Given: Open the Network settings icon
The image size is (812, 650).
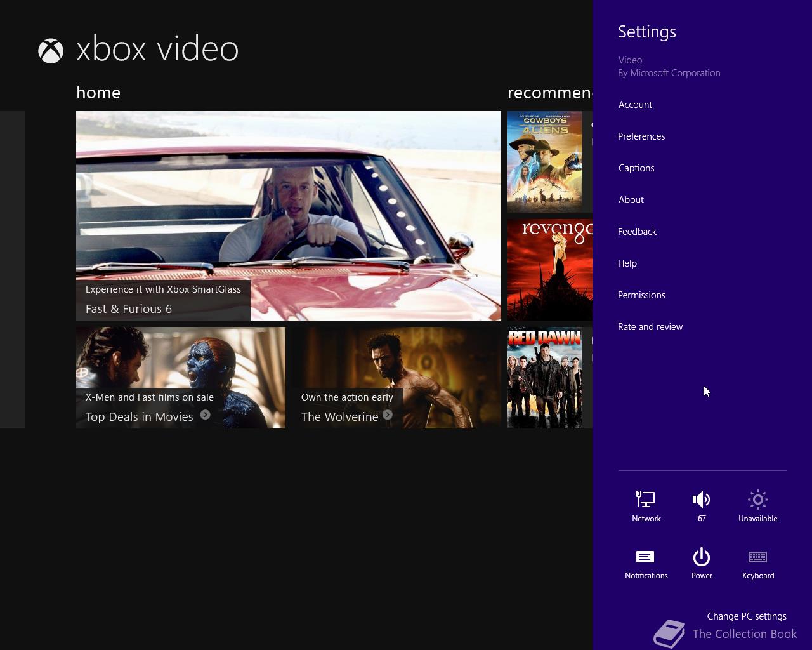Looking at the screenshot, I should [646, 500].
